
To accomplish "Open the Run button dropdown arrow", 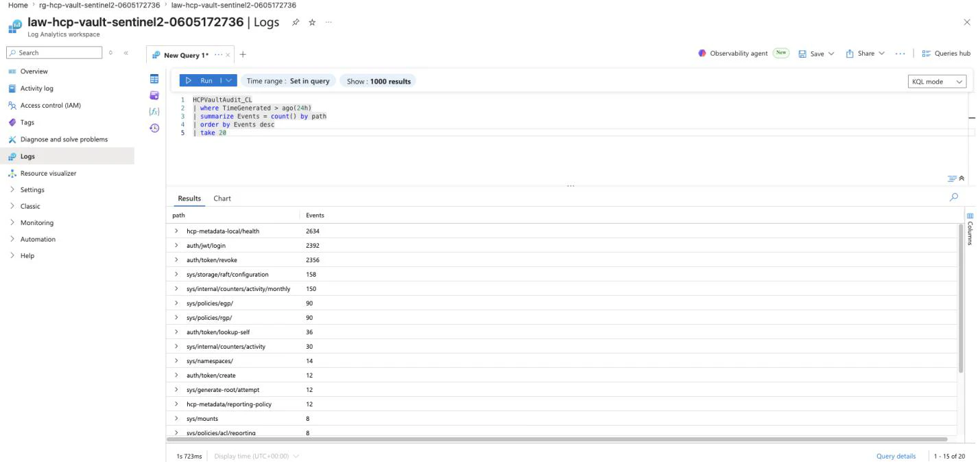I will click(228, 81).
